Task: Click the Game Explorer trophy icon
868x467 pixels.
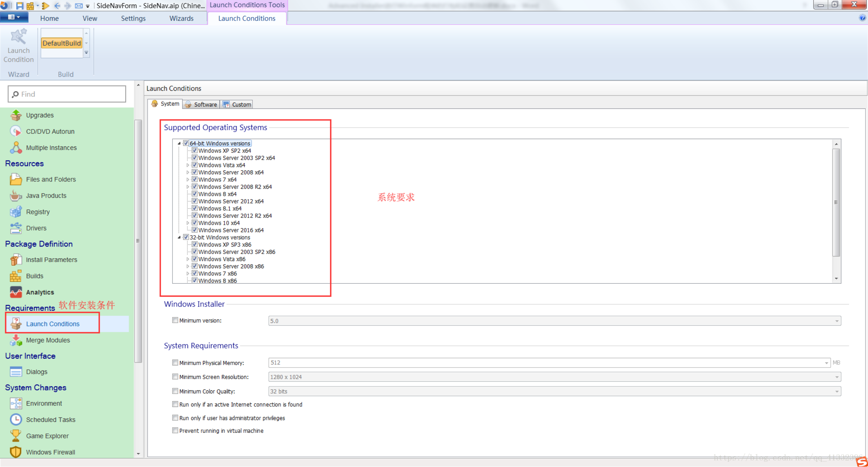Action: coord(16,436)
